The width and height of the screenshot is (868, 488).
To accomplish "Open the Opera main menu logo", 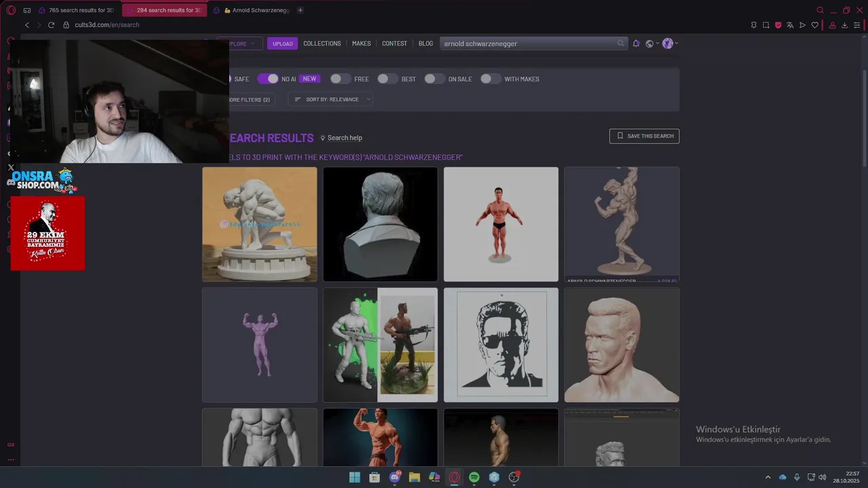I will [x=11, y=10].
